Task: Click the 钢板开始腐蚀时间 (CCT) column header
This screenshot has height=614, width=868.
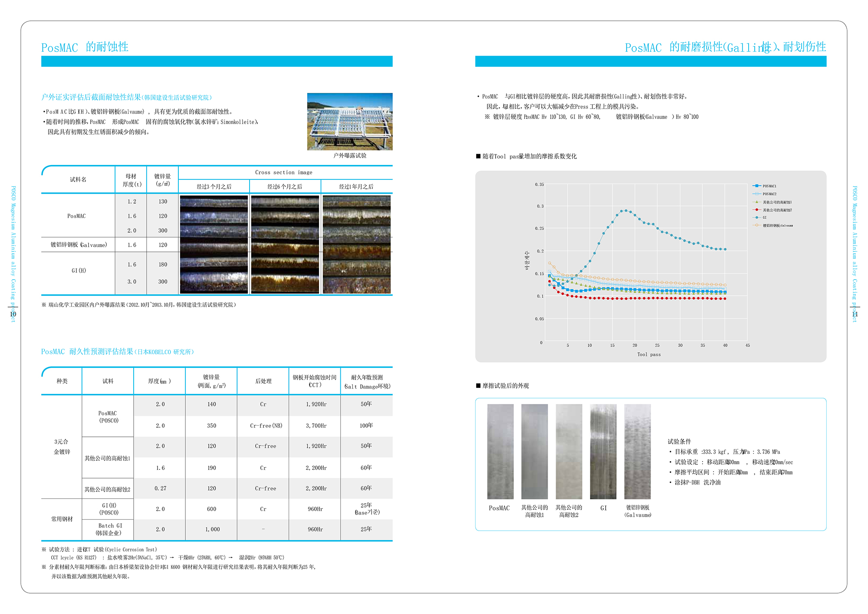Action: (x=315, y=381)
